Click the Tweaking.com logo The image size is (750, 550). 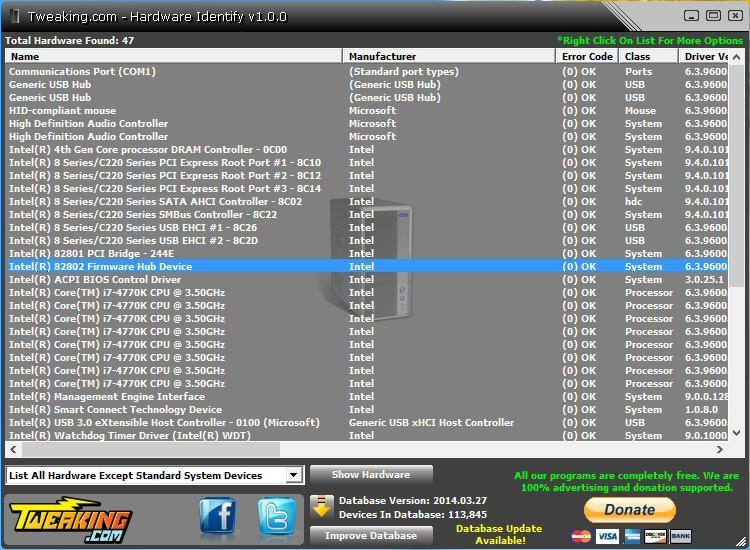[70, 520]
